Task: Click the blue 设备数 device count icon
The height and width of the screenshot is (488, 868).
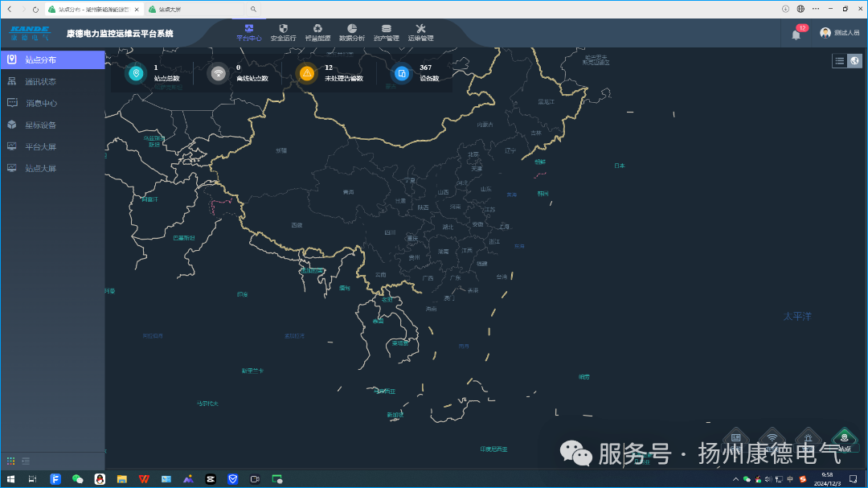Action: 400,73
